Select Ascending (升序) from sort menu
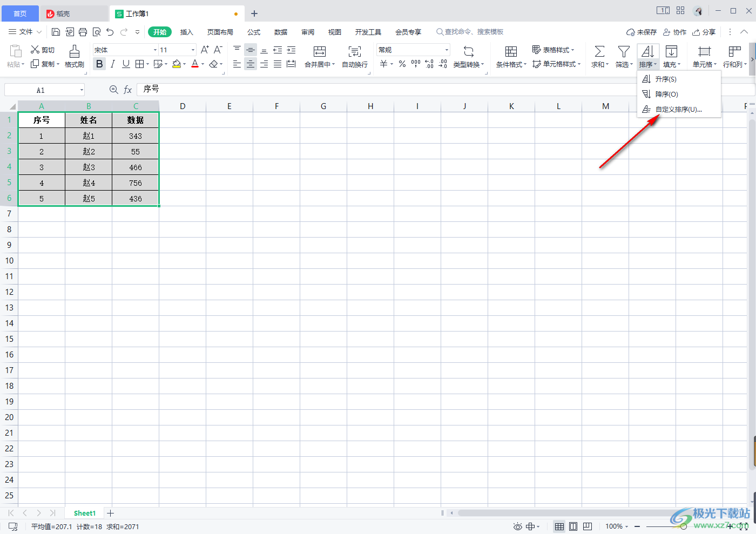Screen dimensions: 756x534 tap(679, 79)
